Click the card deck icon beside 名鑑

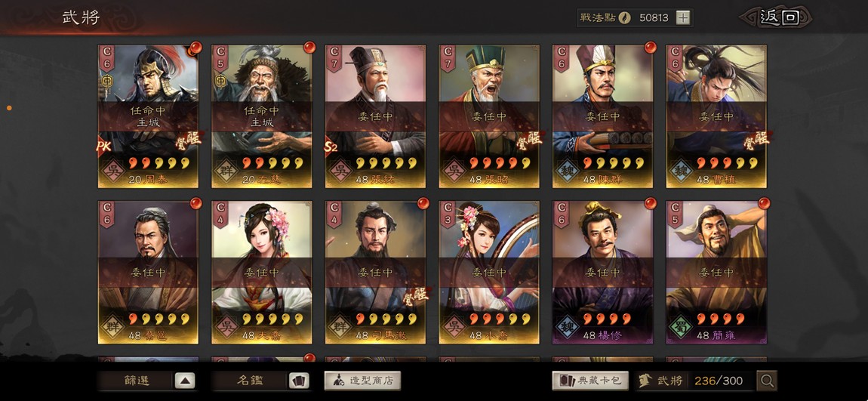(x=299, y=381)
